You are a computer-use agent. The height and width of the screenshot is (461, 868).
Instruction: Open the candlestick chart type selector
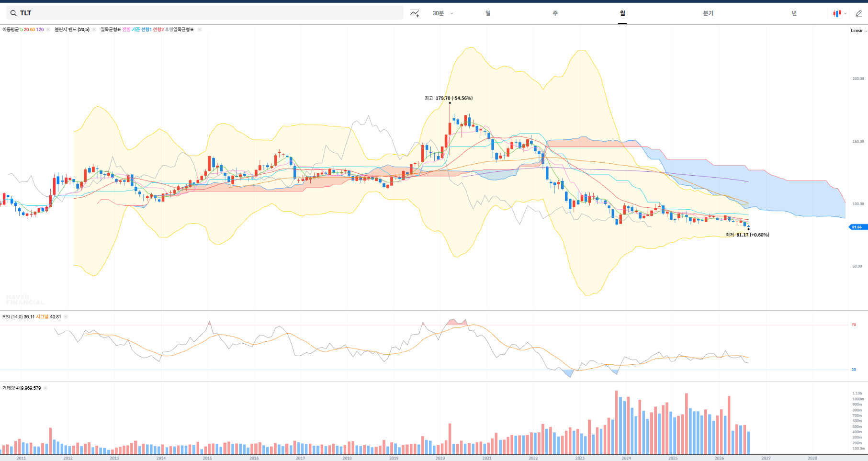[x=837, y=13]
